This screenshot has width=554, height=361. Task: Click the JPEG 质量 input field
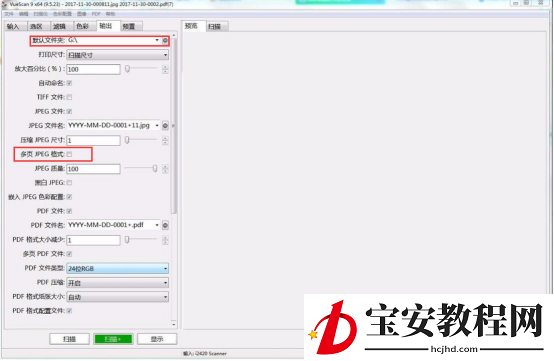[93, 169]
